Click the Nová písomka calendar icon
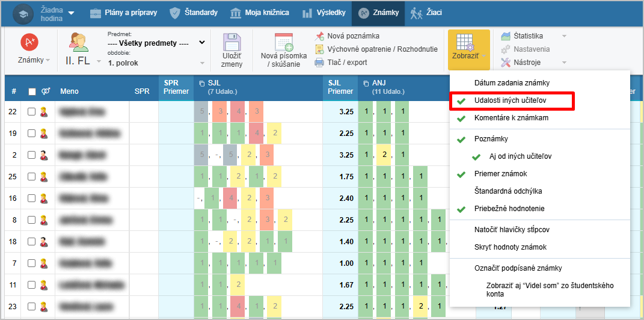This screenshot has width=644, height=320. (x=284, y=42)
